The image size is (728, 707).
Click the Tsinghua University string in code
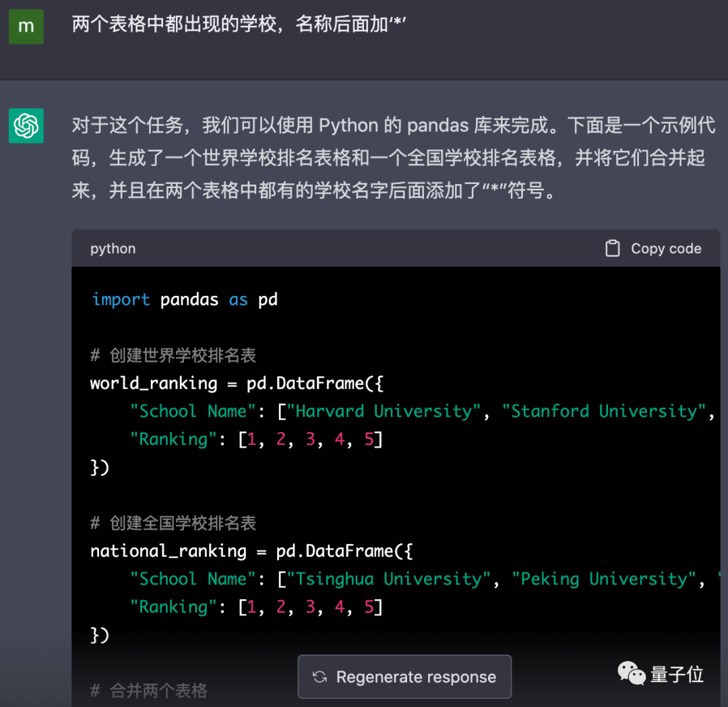click(x=389, y=579)
